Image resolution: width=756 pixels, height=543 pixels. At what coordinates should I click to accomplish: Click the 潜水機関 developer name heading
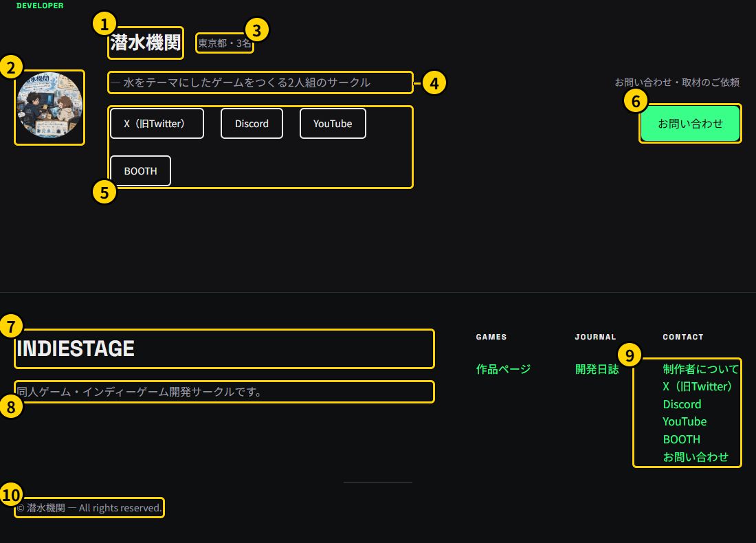click(146, 43)
